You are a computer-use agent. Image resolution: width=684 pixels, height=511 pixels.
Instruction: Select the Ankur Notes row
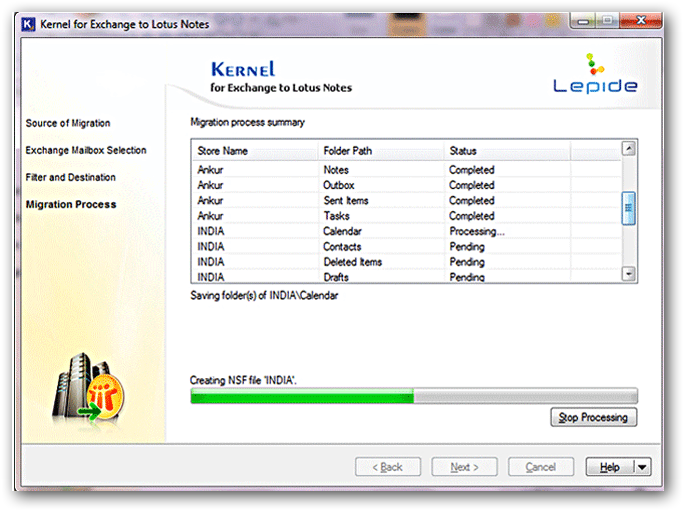point(407,169)
